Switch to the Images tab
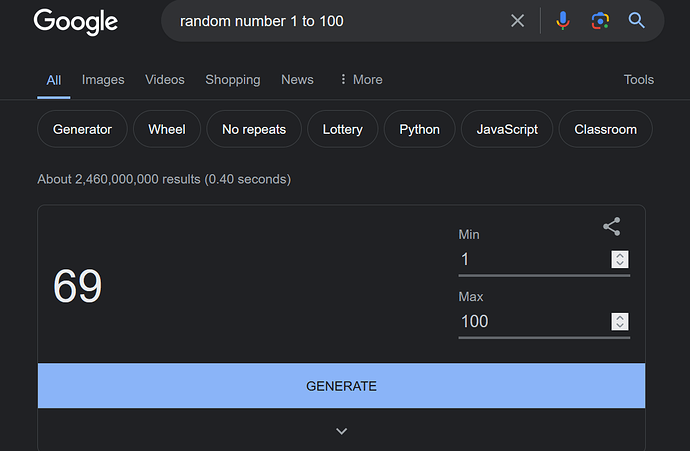690x451 pixels. 103,80
